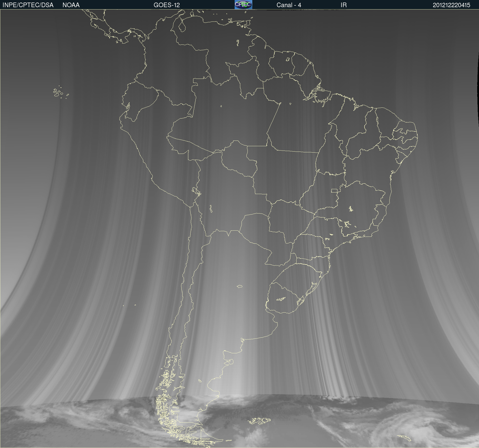Image resolution: width=479 pixels, height=448 pixels.
Task: Click the Canal - 4 label
Action: pyautogui.click(x=289, y=5)
